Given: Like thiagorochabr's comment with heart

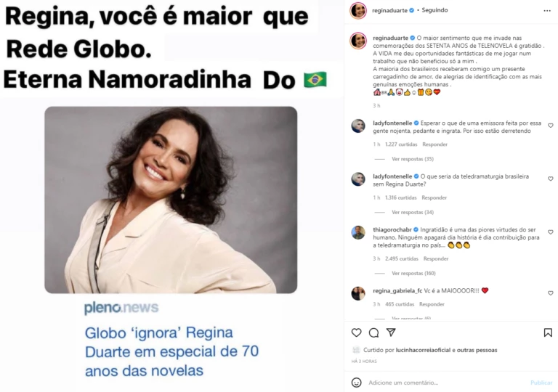Looking at the screenshot, I should (550, 232).
